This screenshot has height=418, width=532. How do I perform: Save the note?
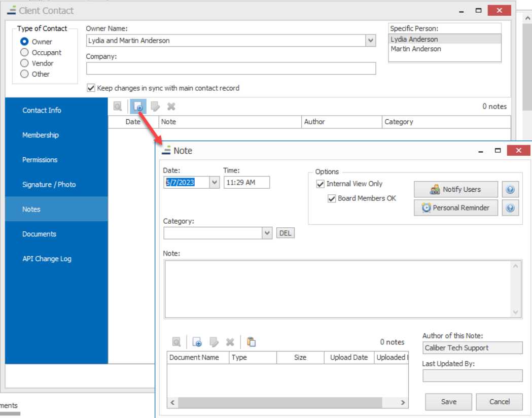click(448, 401)
